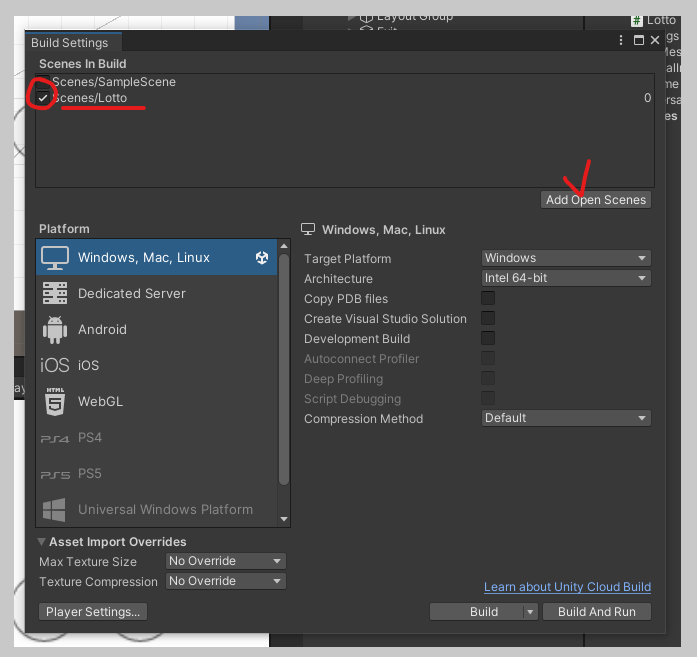Open the Target Platform dropdown

point(566,258)
